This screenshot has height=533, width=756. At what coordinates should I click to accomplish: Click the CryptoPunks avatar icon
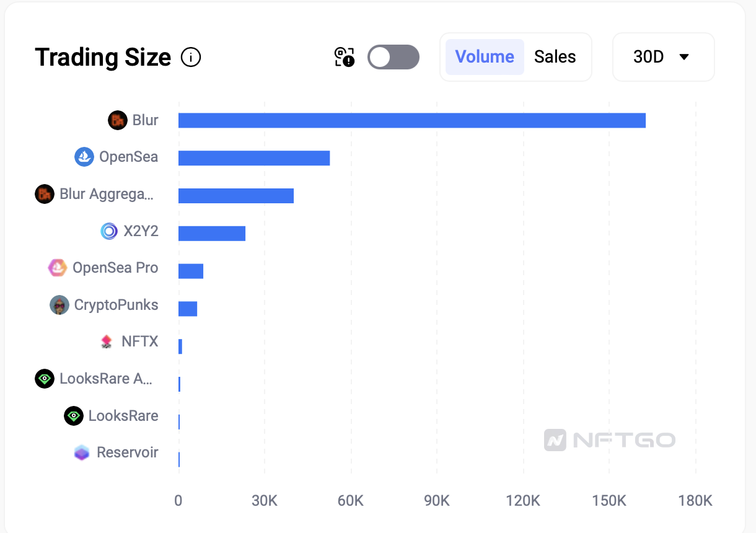coord(59,305)
